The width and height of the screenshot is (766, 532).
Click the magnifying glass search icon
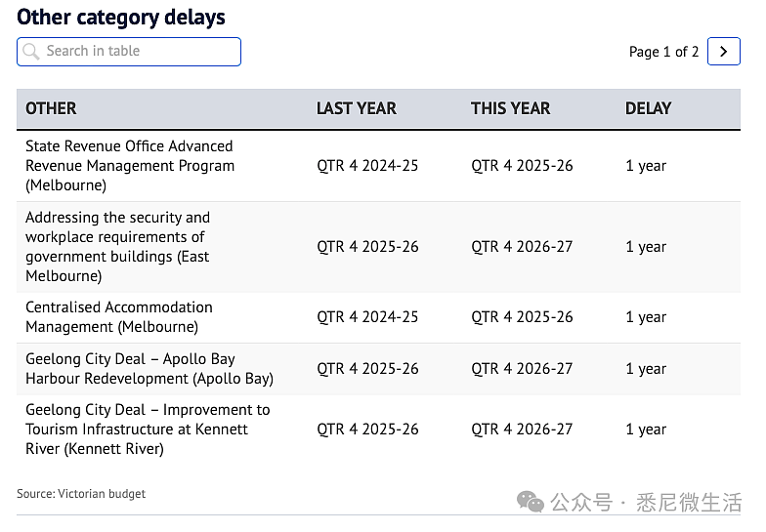click(x=31, y=51)
